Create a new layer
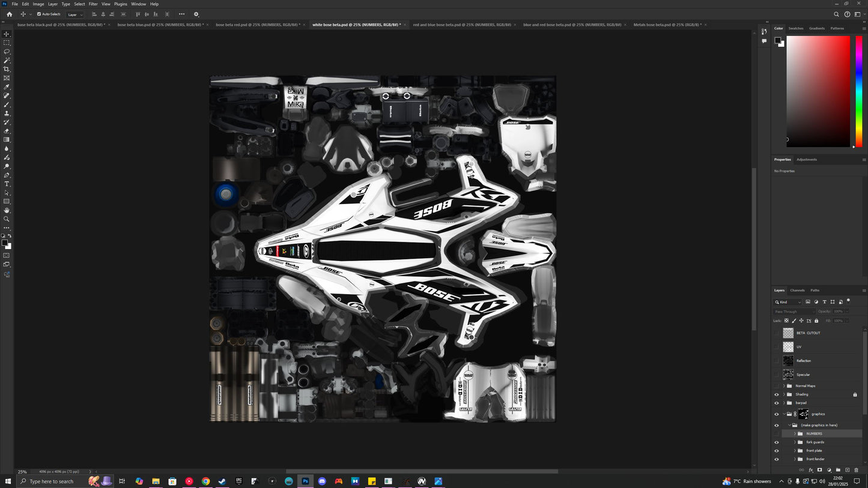This screenshot has height=488, width=868. [x=847, y=470]
